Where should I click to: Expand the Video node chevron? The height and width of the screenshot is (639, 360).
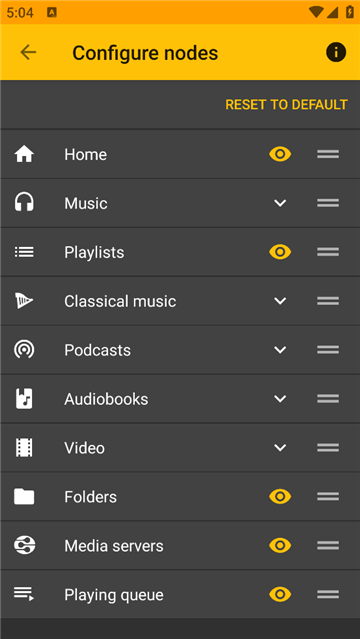coord(280,447)
